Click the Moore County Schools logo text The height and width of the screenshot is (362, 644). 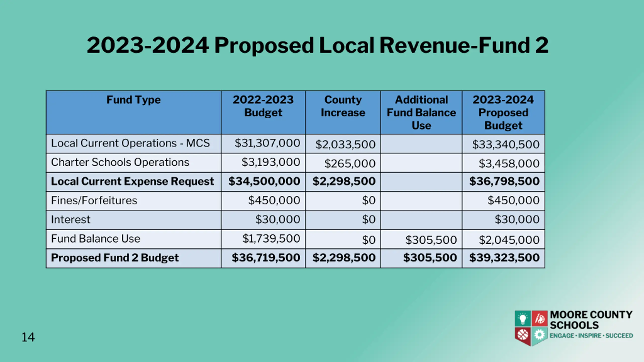[591, 320]
